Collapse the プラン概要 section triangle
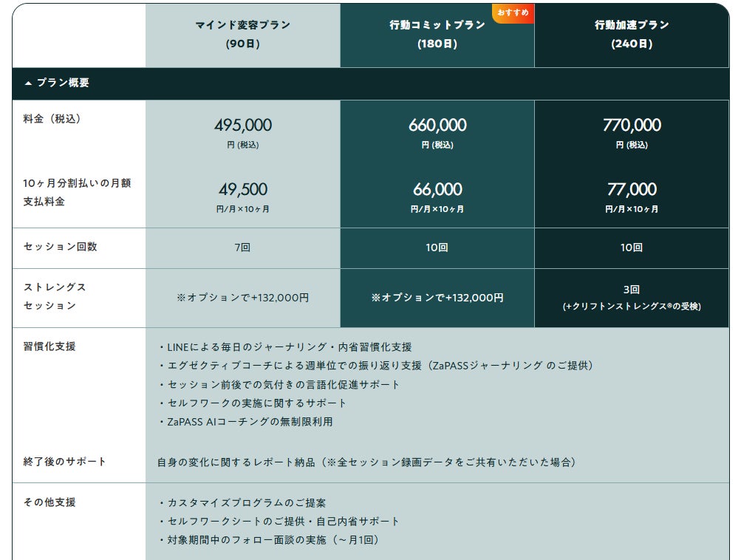741x560 pixels. pyautogui.click(x=28, y=83)
